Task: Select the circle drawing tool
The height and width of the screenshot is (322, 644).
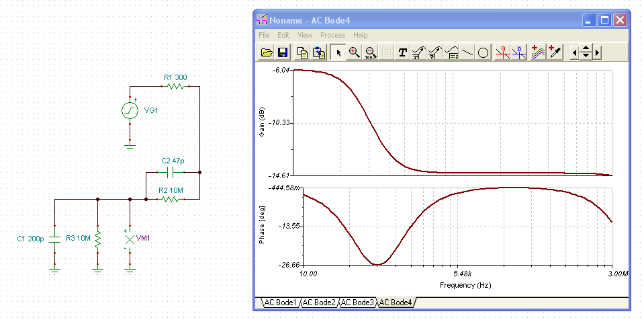Action: pyautogui.click(x=484, y=52)
